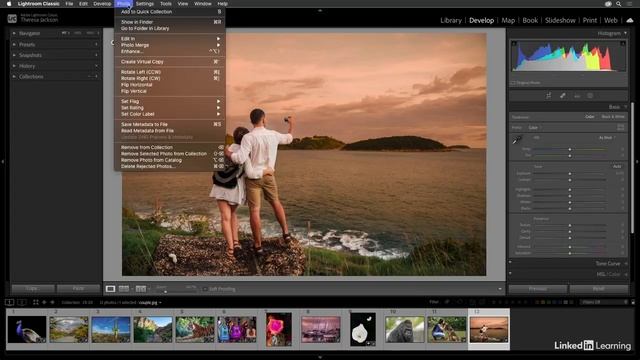Collapse the Basic panel
This screenshot has height=360, width=640.
(x=625, y=107)
